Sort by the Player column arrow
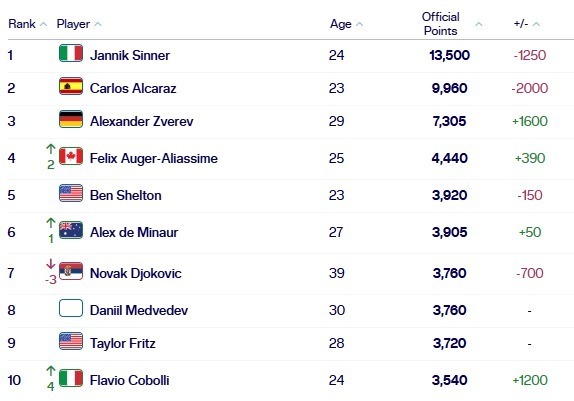This screenshot has width=574, height=401. click(x=97, y=24)
